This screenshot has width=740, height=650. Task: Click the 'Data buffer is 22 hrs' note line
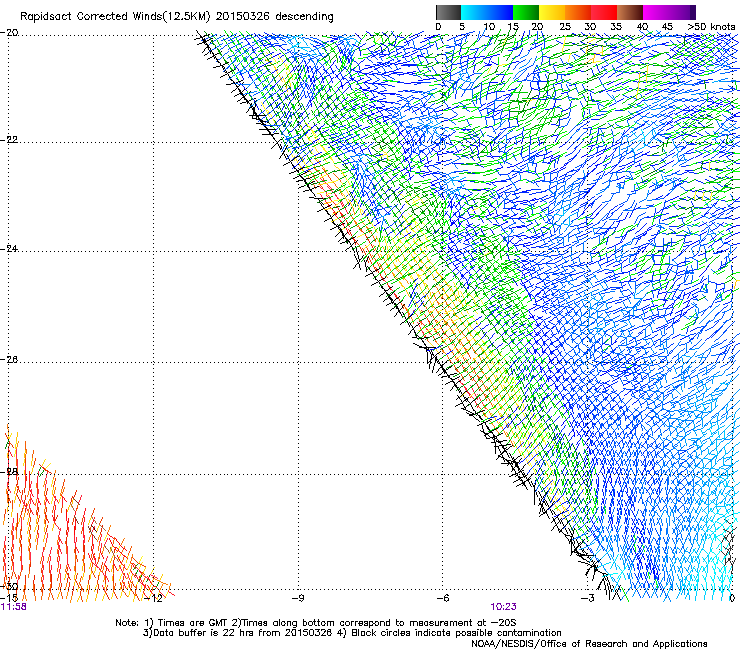pos(352,633)
